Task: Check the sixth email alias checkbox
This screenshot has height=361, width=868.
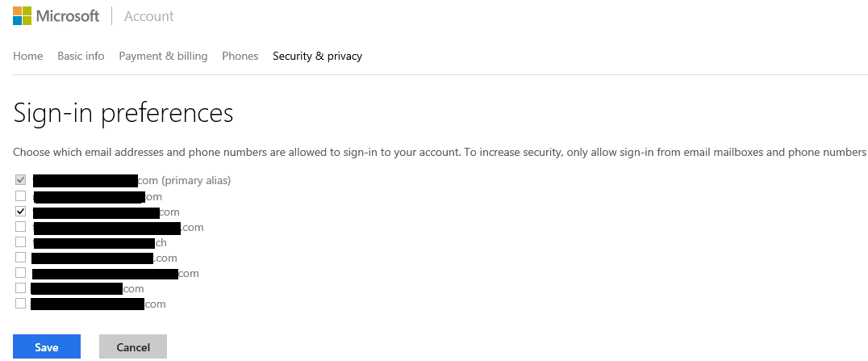Action: (20, 258)
